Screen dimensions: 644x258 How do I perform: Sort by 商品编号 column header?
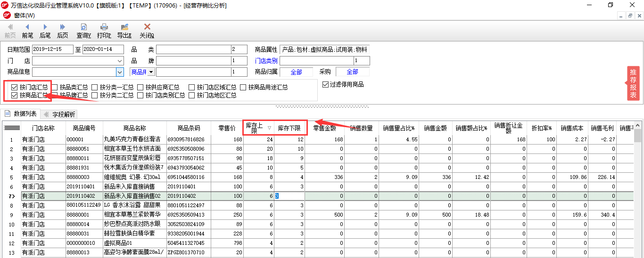pyautogui.click(x=84, y=128)
